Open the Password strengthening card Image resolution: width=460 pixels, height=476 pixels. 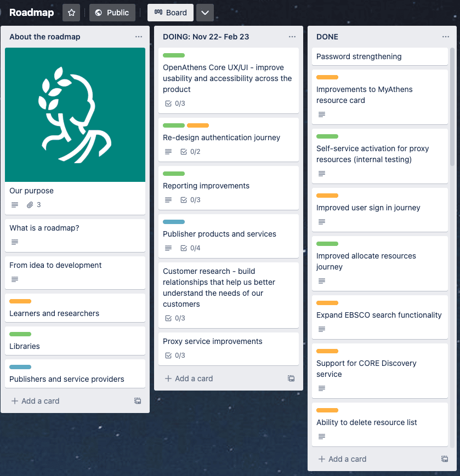click(380, 56)
